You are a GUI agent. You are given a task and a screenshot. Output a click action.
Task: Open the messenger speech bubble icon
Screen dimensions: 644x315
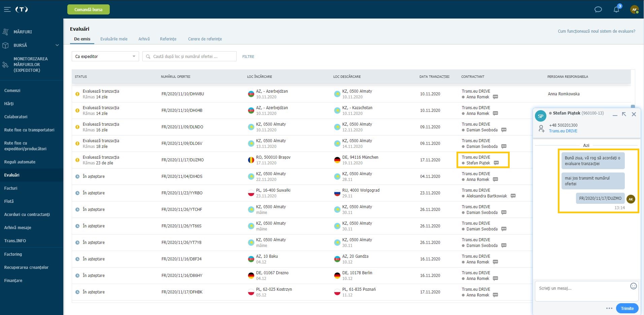598,9
